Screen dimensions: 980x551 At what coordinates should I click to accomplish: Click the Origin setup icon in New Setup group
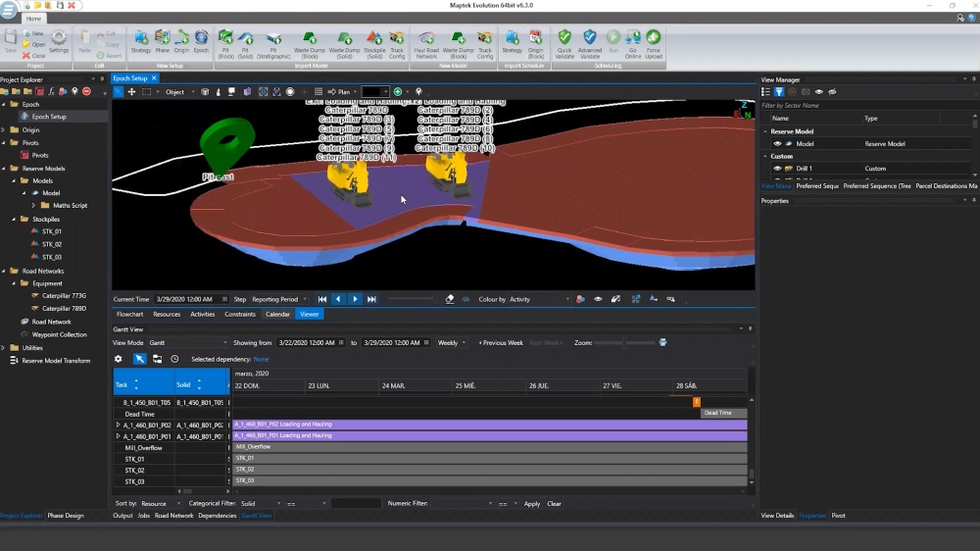coord(182,41)
